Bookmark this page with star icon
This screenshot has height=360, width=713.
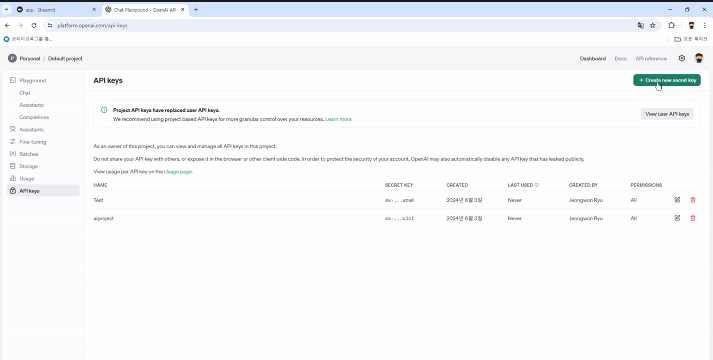click(653, 25)
